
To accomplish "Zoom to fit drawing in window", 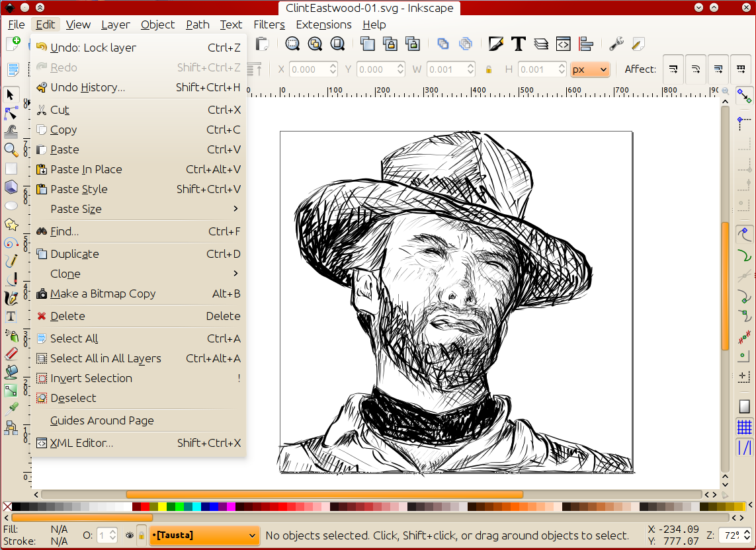I will pos(315,44).
